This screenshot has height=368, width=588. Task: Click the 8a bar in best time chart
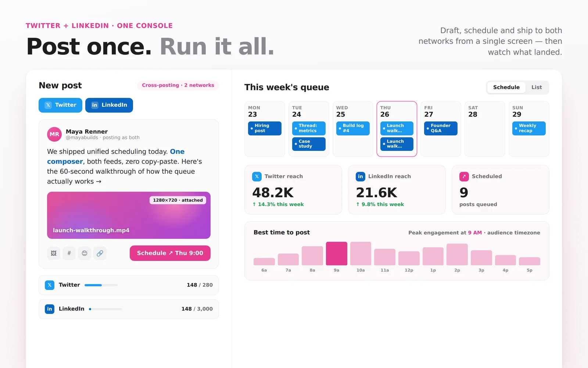coord(312,256)
